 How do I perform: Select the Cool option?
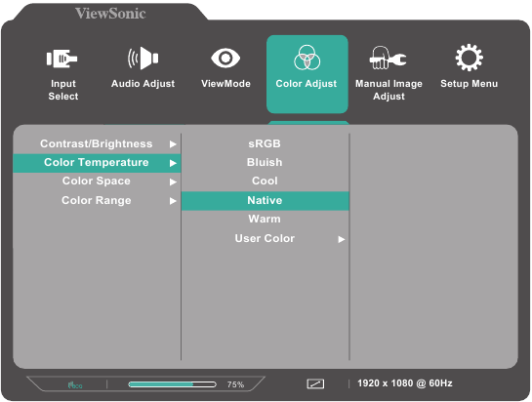(x=265, y=181)
